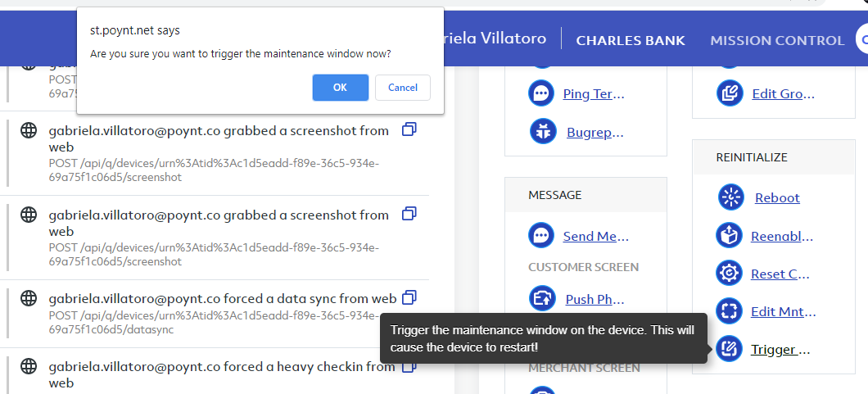Open Ping Ter... link
The width and height of the screenshot is (868, 394).
coord(594,93)
